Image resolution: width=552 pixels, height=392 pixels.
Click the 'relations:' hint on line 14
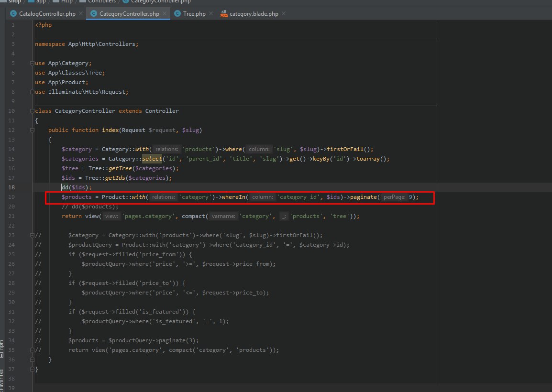click(x=166, y=149)
